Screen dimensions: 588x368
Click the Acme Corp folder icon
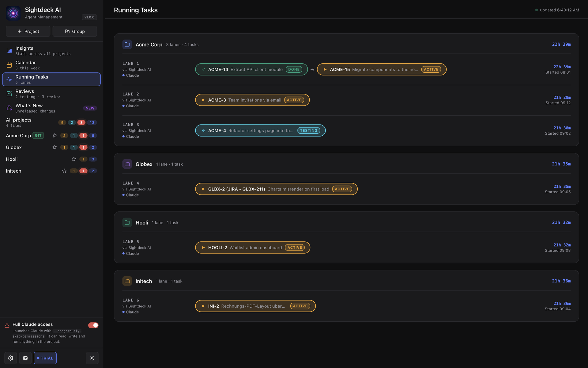127,44
